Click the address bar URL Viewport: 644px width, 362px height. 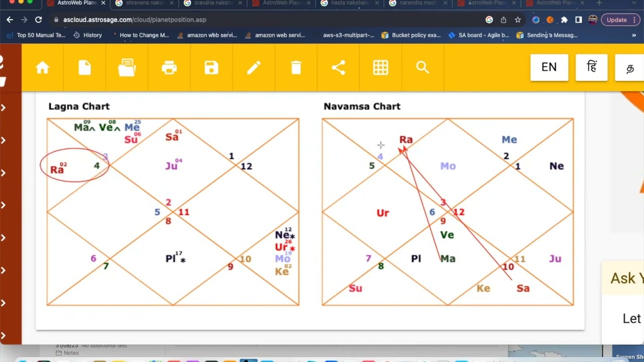point(135,20)
